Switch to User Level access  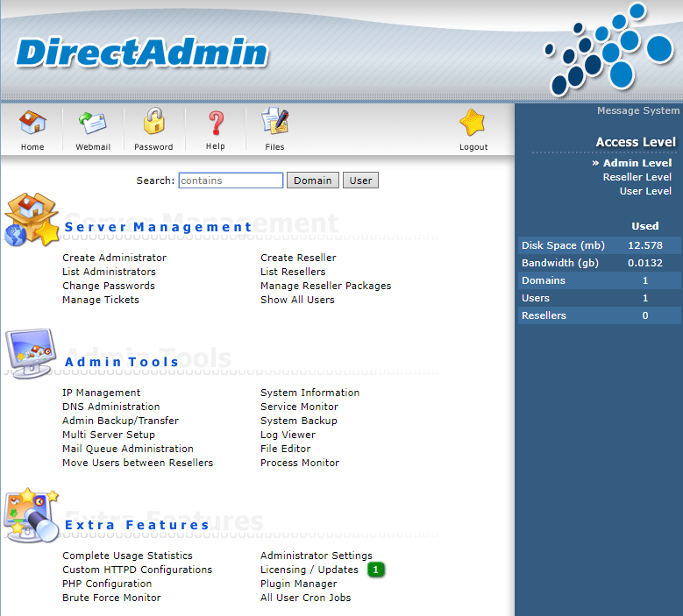pyautogui.click(x=645, y=191)
